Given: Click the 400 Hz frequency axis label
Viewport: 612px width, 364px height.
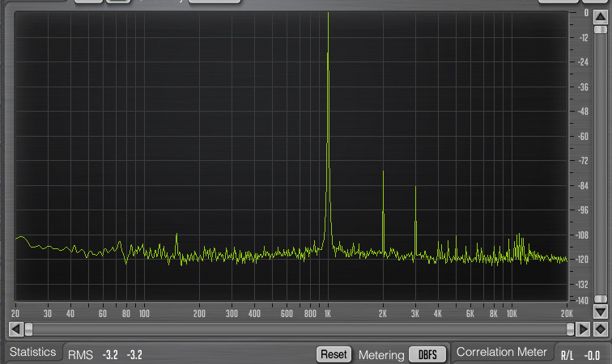Looking at the screenshot, I should (x=254, y=314).
